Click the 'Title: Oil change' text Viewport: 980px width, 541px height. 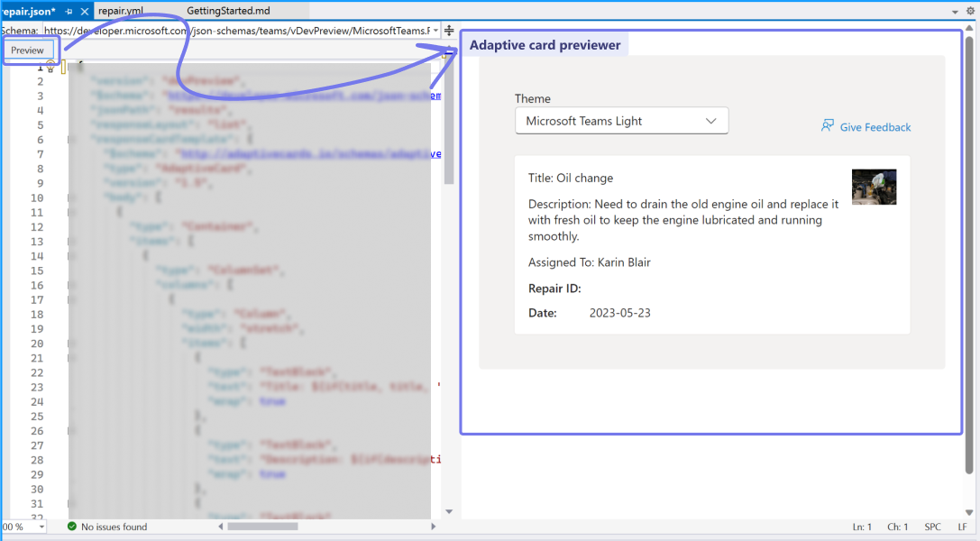coord(570,178)
